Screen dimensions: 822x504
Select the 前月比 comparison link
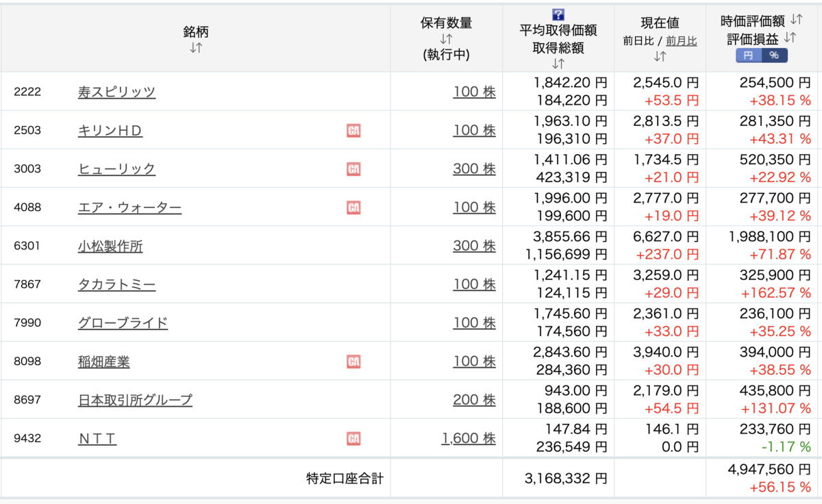[x=682, y=40]
